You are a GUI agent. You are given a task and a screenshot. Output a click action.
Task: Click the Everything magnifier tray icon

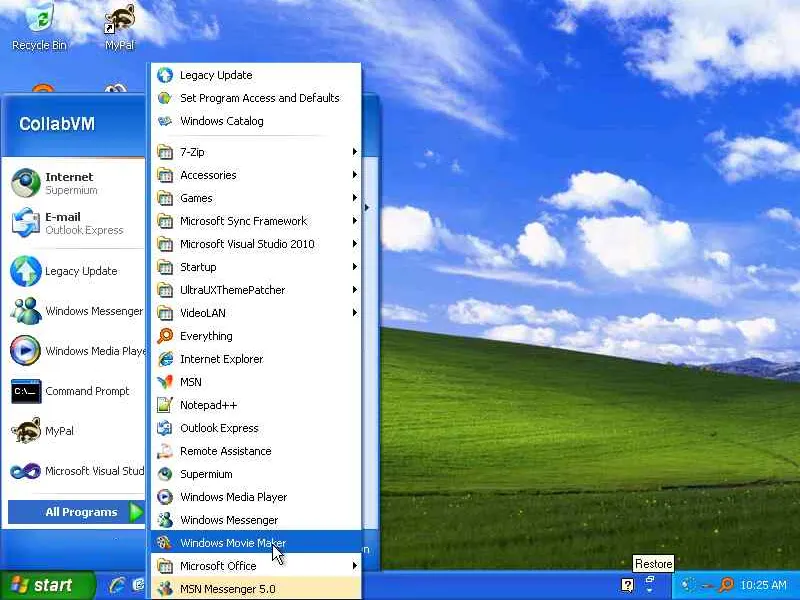click(x=726, y=585)
